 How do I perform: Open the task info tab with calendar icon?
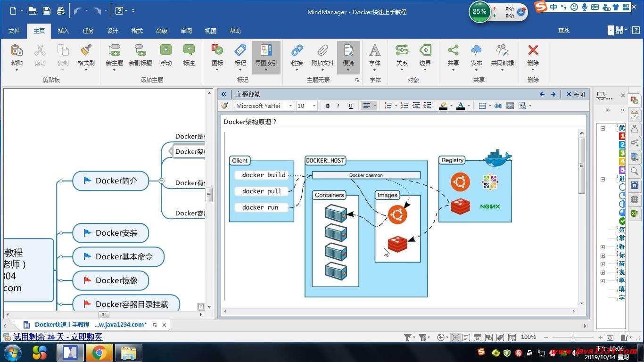coord(634,115)
